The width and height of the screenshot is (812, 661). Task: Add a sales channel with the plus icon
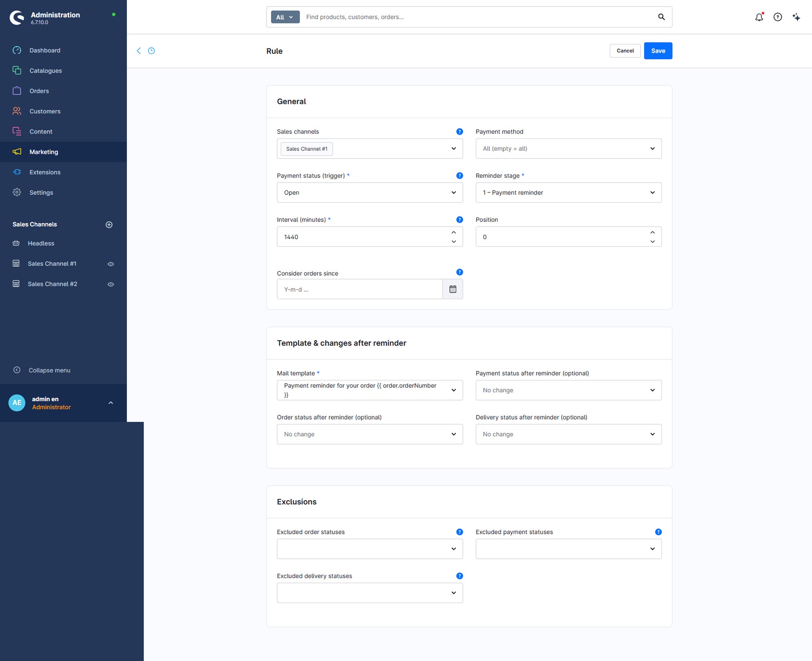coord(109,224)
